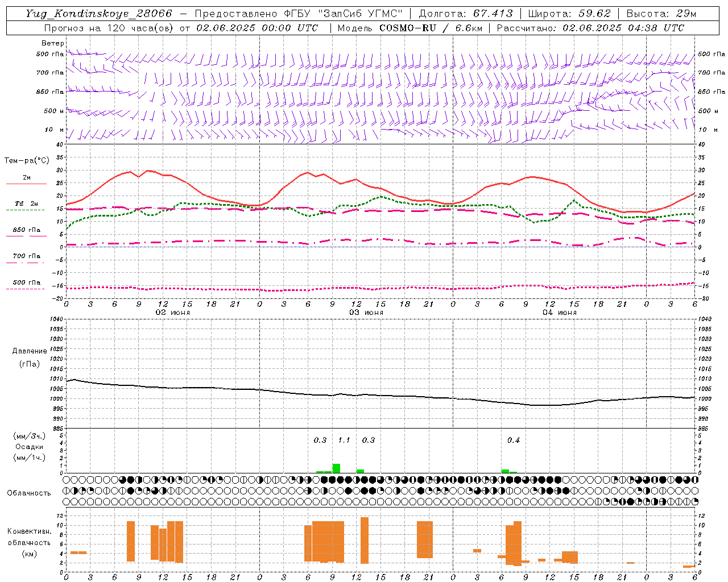Screen dimensions: 728x582
Task: Click the computed time "02.06.2025 04:38 UTC"
Action: click(x=623, y=28)
